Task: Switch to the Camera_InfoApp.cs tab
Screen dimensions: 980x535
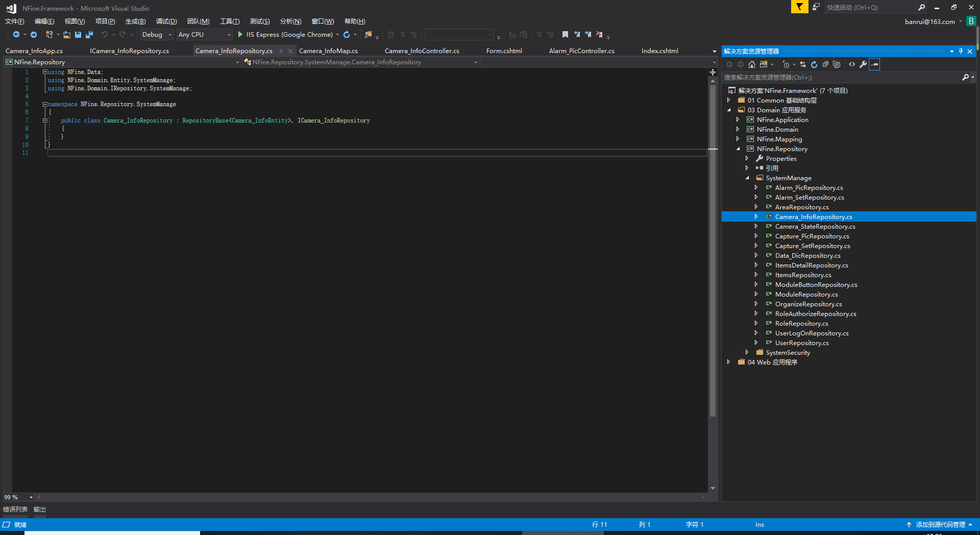Action: (x=34, y=51)
